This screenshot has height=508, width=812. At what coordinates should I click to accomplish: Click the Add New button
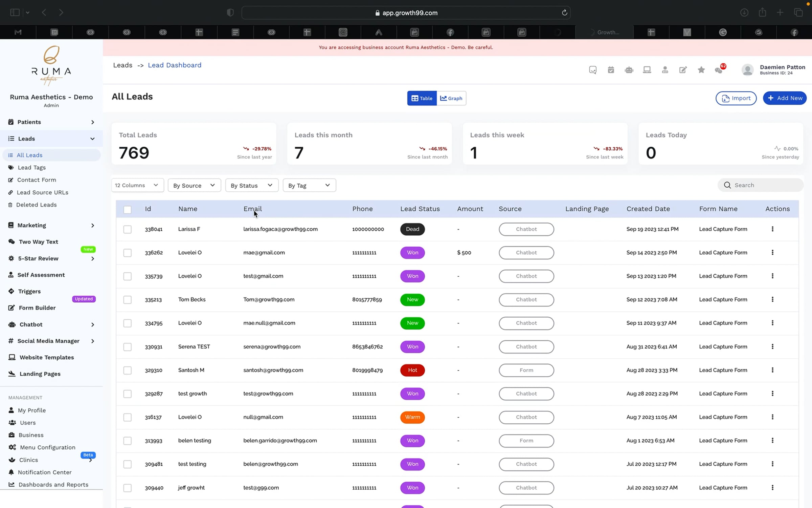(x=785, y=98)
